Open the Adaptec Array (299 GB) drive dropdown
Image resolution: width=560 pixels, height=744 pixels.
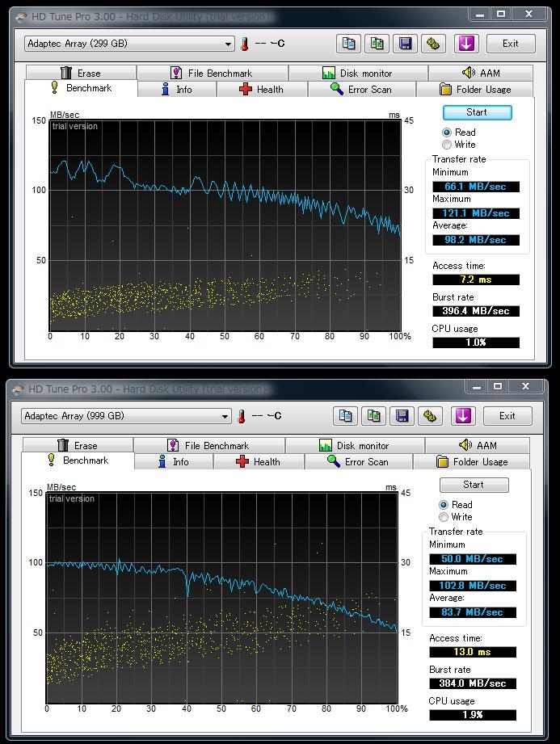pos(129,44)
